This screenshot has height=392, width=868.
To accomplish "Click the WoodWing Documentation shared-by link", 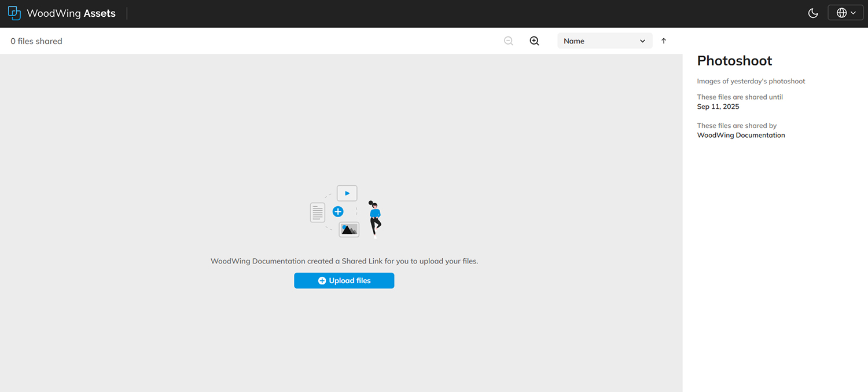I will point(741,135).
